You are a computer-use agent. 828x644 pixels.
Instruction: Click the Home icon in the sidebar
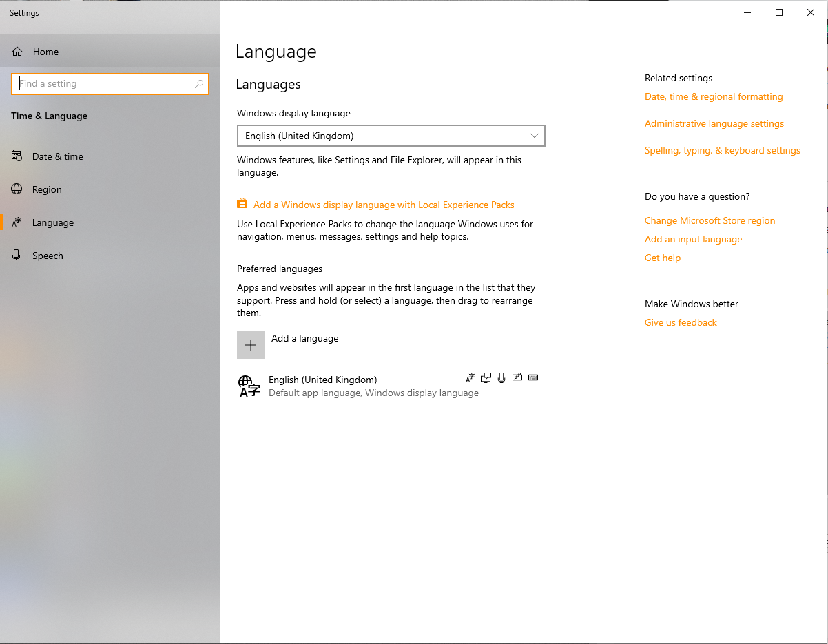pyautogui.click(x=17, y=52)
